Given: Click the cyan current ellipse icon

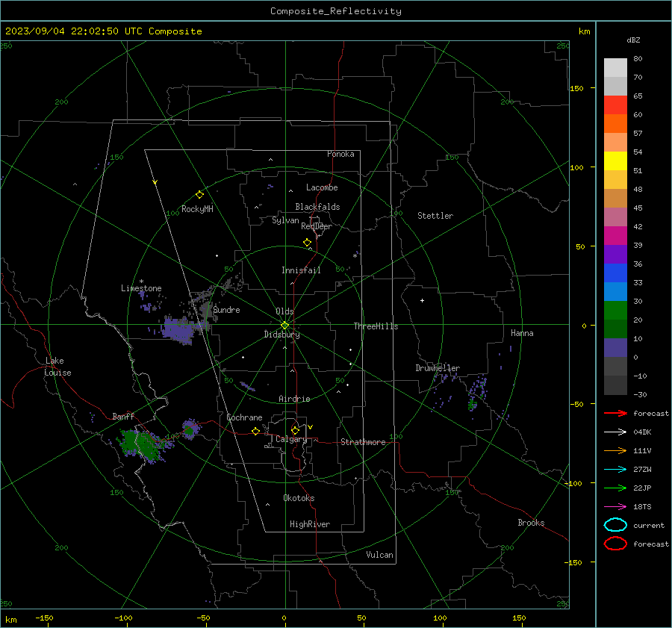Looking at the screenshot, I should tap(615, 525).
